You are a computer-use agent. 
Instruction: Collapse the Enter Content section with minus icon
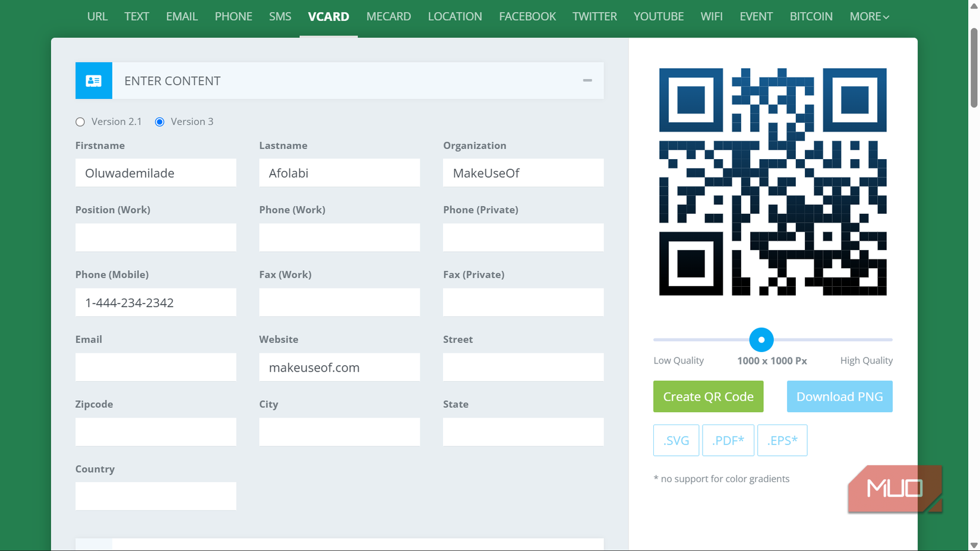587,80
